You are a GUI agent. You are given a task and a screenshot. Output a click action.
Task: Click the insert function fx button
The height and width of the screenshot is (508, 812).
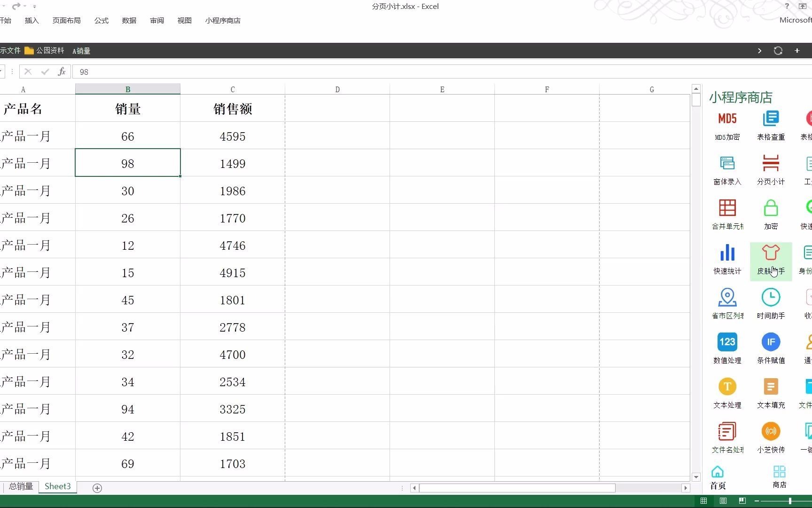62,71
